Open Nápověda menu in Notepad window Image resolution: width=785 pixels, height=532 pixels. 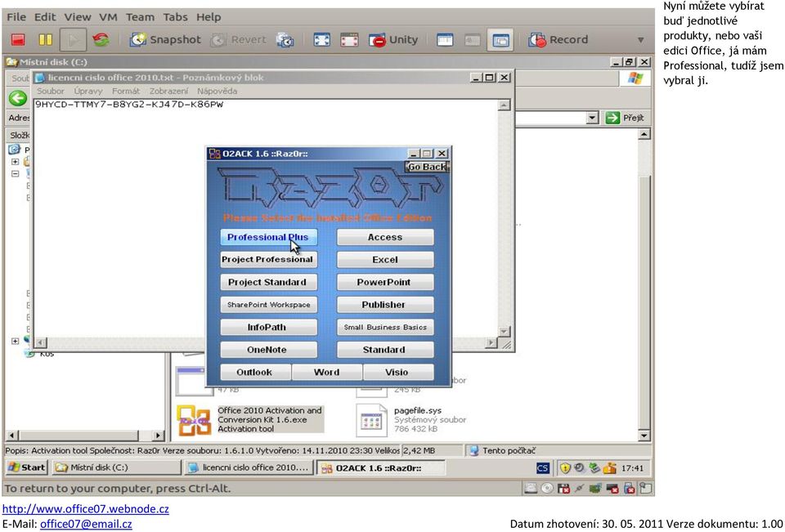pos(218,91)
